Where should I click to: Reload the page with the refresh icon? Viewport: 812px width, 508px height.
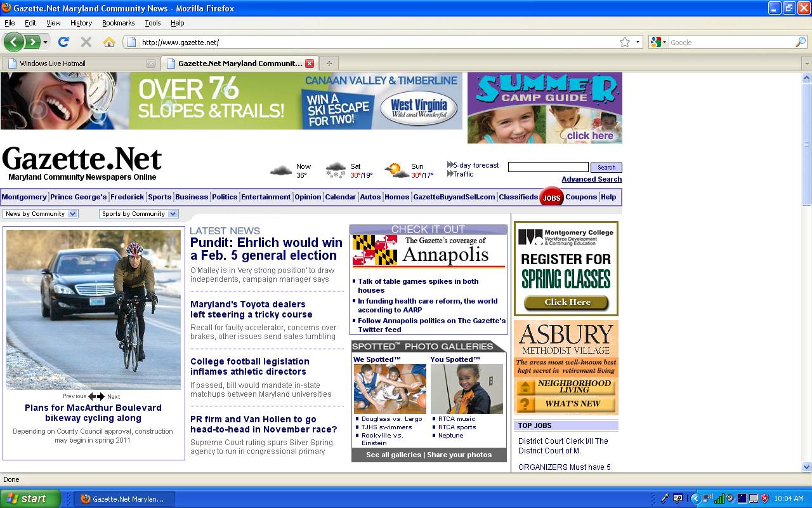click(63, 42)
